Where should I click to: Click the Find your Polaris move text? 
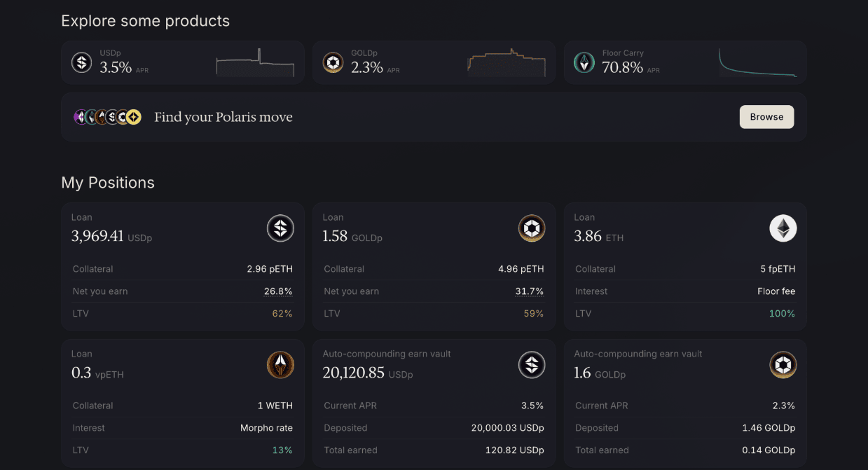(x=223, y=117)
